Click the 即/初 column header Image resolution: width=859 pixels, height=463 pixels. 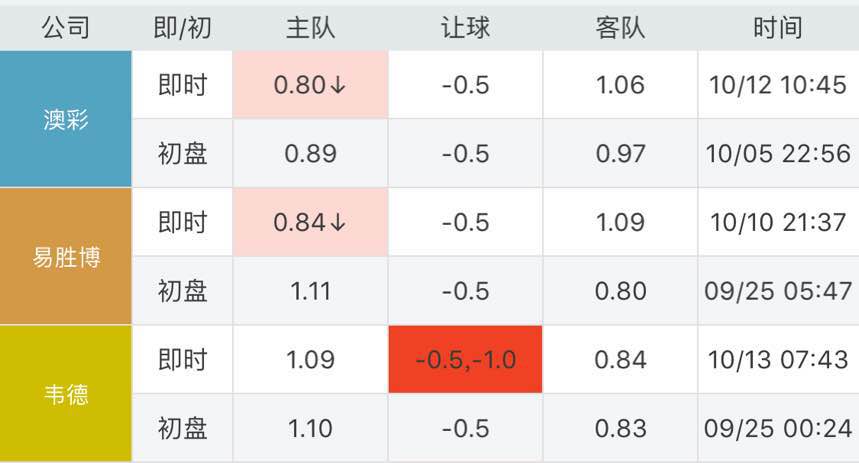182,27
